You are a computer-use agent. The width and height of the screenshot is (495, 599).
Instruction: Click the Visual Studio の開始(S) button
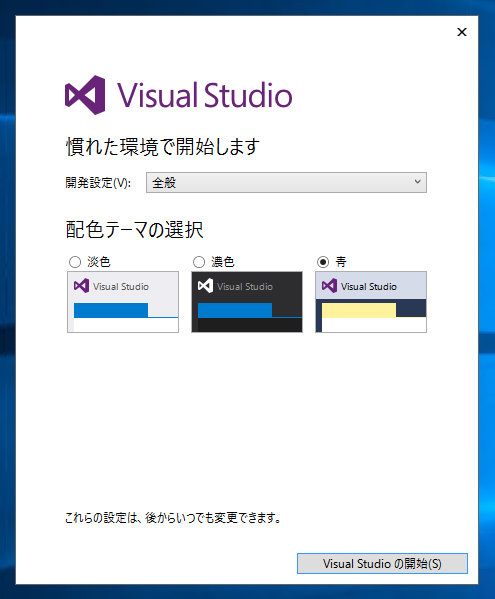[382, 563]
